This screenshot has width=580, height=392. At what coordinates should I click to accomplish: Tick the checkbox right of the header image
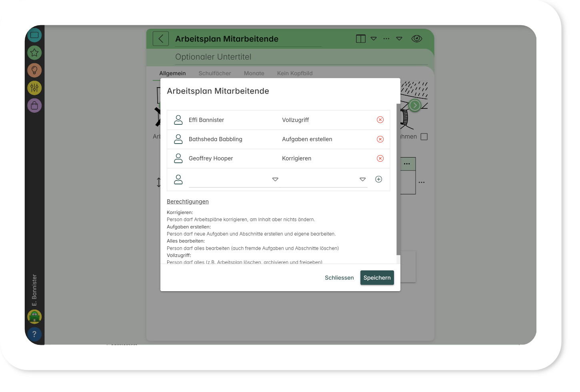(424, 137)
